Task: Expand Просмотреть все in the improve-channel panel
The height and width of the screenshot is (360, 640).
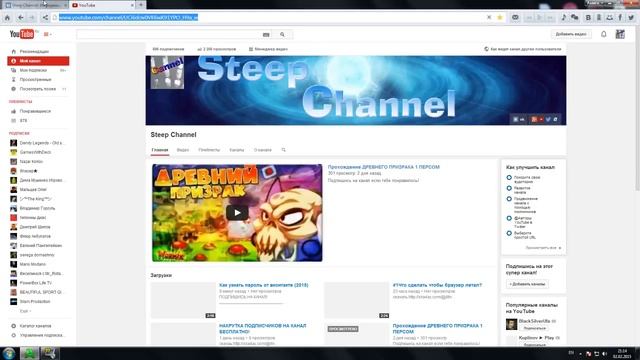Action: (543, 248)
